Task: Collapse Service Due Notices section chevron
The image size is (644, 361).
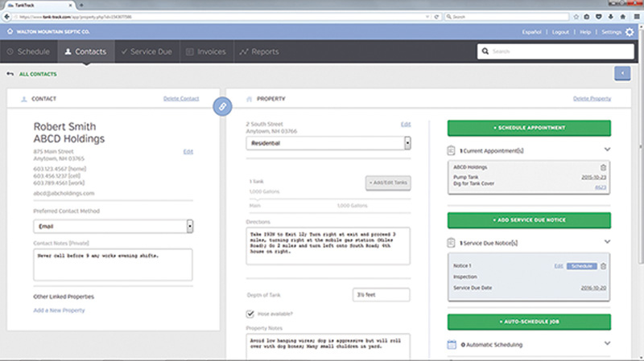Action: pyautogui.click(x=607, y=242)
